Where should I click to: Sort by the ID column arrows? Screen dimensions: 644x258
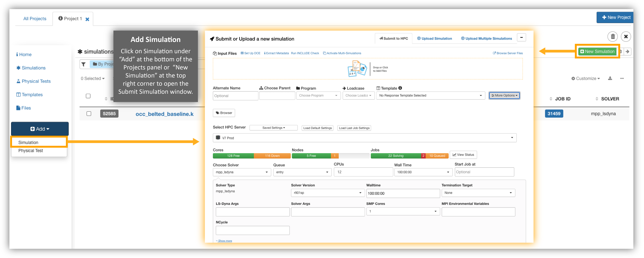pos(106,99)
